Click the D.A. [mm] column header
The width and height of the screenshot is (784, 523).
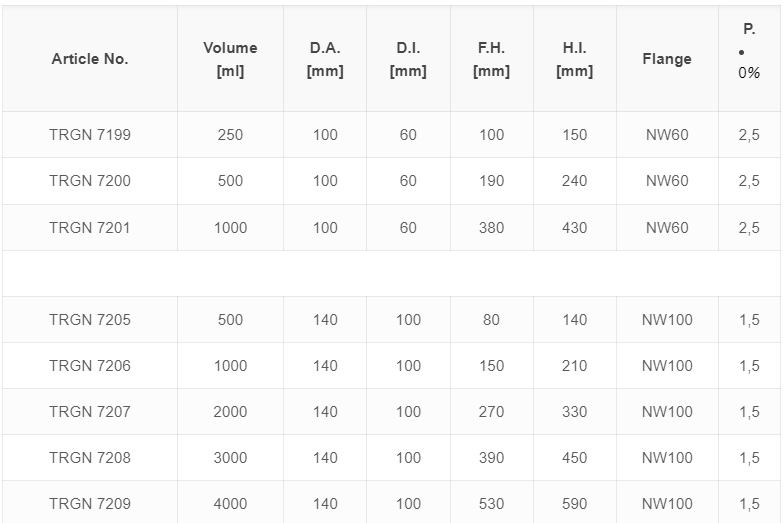(325, 59)
